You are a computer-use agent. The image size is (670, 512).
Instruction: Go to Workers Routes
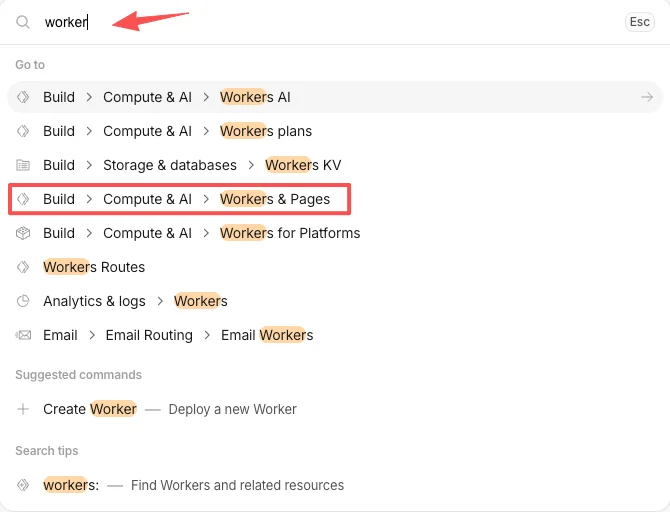335,267
